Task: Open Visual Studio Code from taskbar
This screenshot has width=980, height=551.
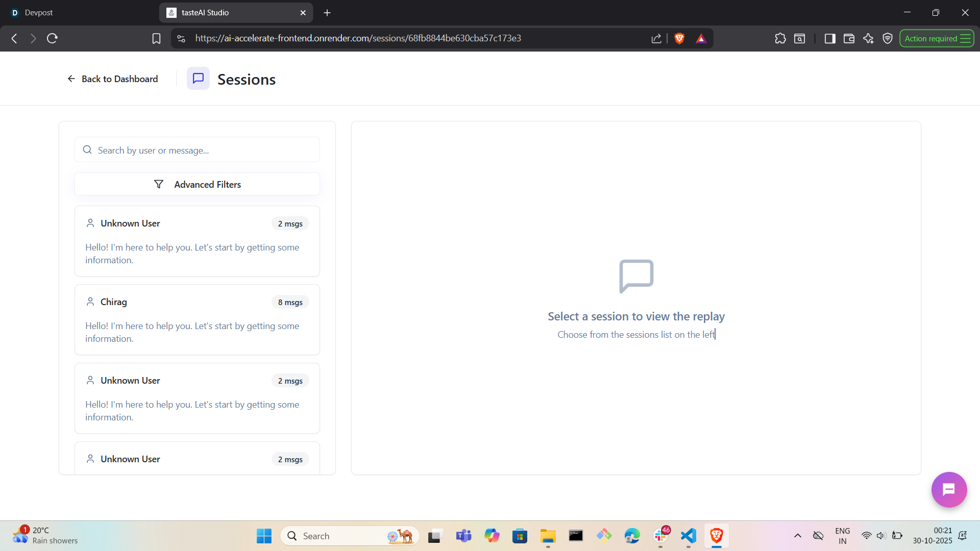Action: [688, 536]
